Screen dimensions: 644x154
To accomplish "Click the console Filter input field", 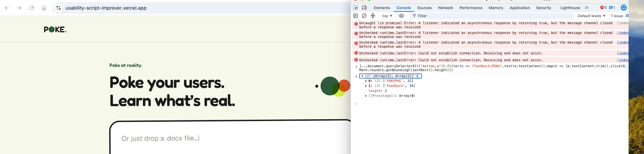I will [x=491, y=16].
